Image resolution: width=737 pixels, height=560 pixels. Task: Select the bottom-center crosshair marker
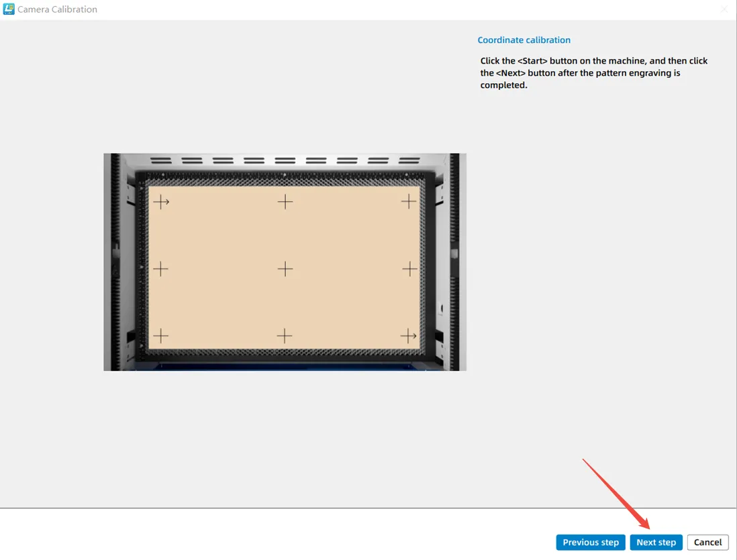pos(285,336)
